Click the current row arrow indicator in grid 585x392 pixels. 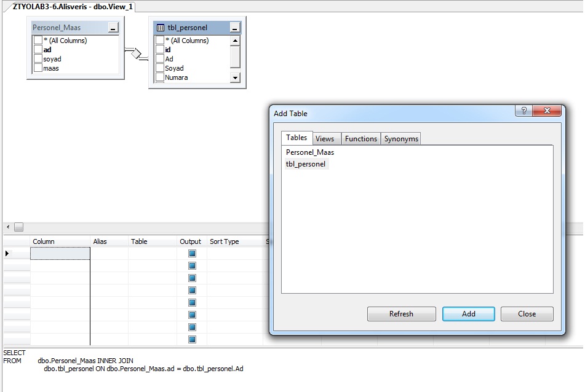[7, 253]
